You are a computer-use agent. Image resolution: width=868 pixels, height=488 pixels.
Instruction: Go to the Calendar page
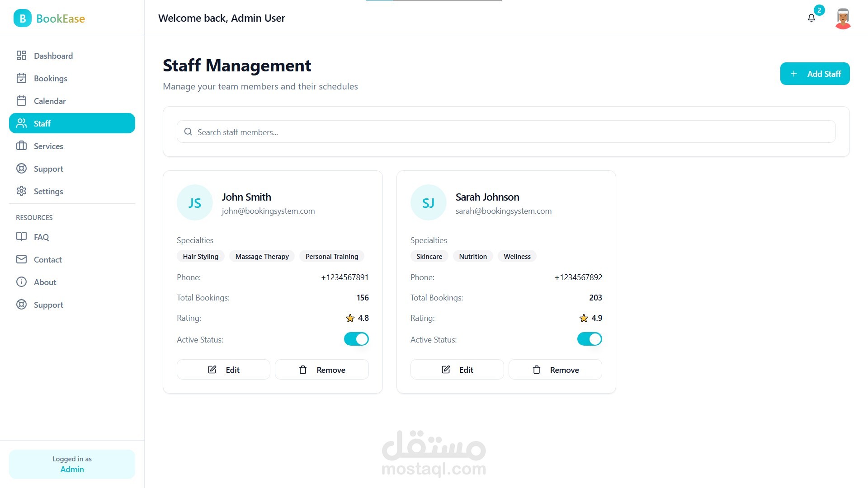tap(50, 101)
